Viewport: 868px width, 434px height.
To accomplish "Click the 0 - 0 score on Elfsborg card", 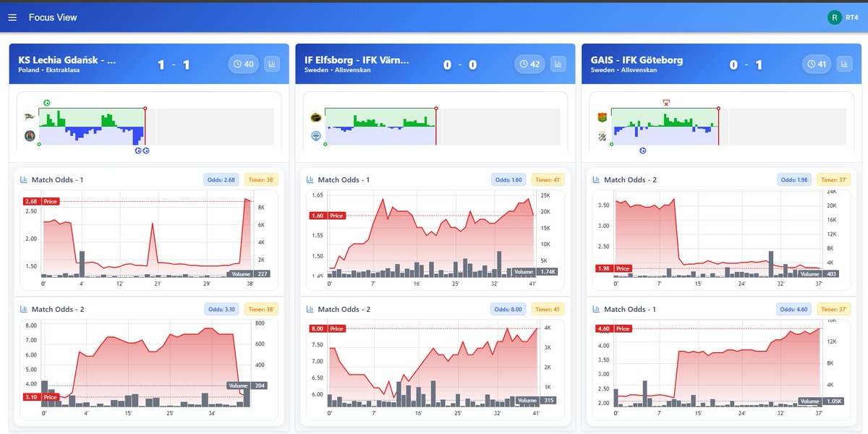I will [x=459, y=65].
